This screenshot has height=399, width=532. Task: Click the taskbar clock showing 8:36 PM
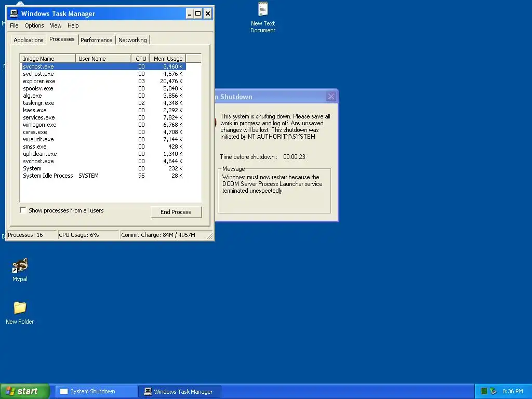point(512,391)
